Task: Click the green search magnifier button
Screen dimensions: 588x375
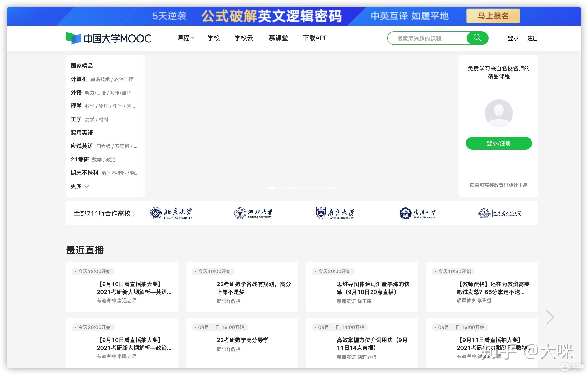Action: click(477, 38)
